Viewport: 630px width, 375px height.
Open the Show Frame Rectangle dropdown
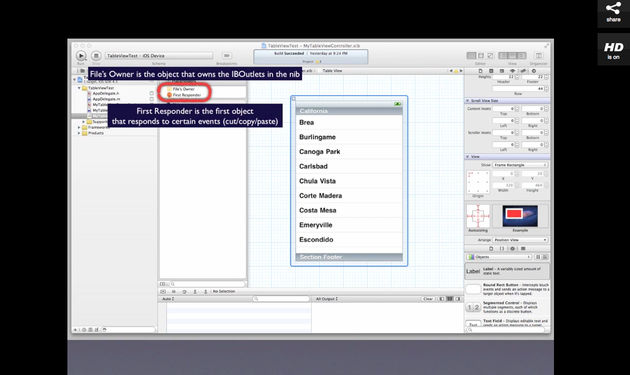coord(520,165)
